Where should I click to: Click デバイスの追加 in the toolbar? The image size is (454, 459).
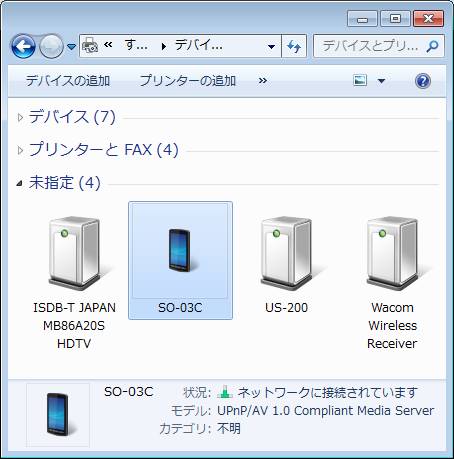[68, 81]
